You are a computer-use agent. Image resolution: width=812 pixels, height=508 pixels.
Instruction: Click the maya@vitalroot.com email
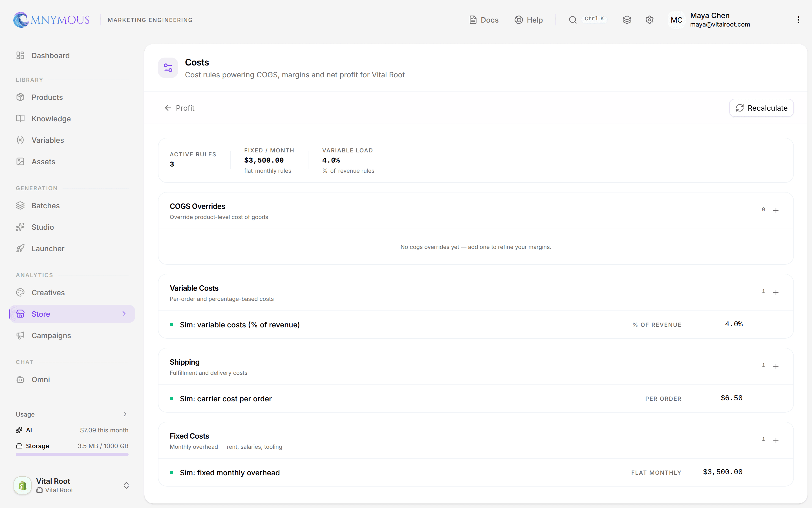tap(720, 25)
